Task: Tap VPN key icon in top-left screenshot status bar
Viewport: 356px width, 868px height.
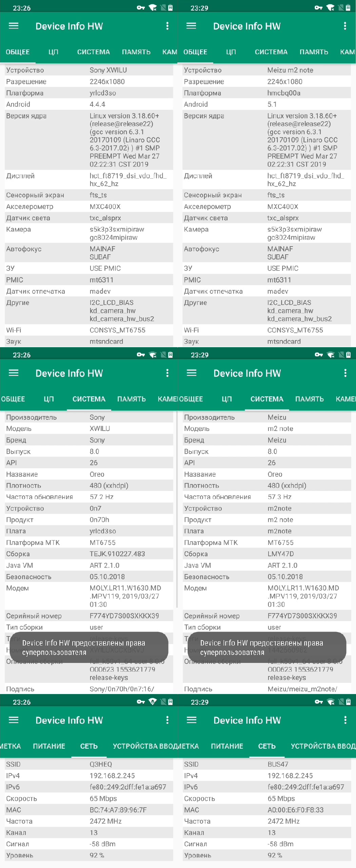Action: coord(141,7)
